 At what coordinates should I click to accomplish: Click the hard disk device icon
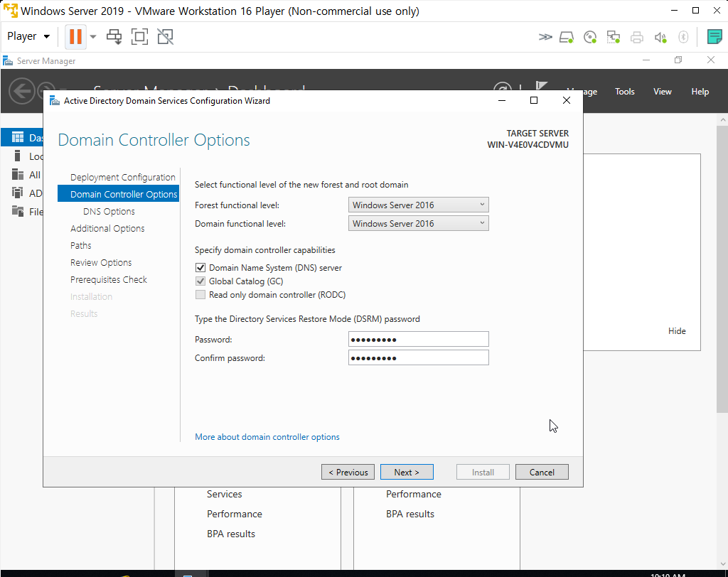point(567,37)
